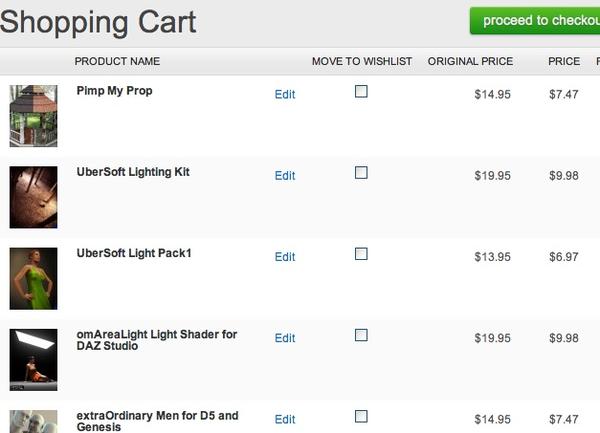Edit the UberSoft Lighting Kit cart item
This screenshot has width=600, height=433.
(285, 176)
